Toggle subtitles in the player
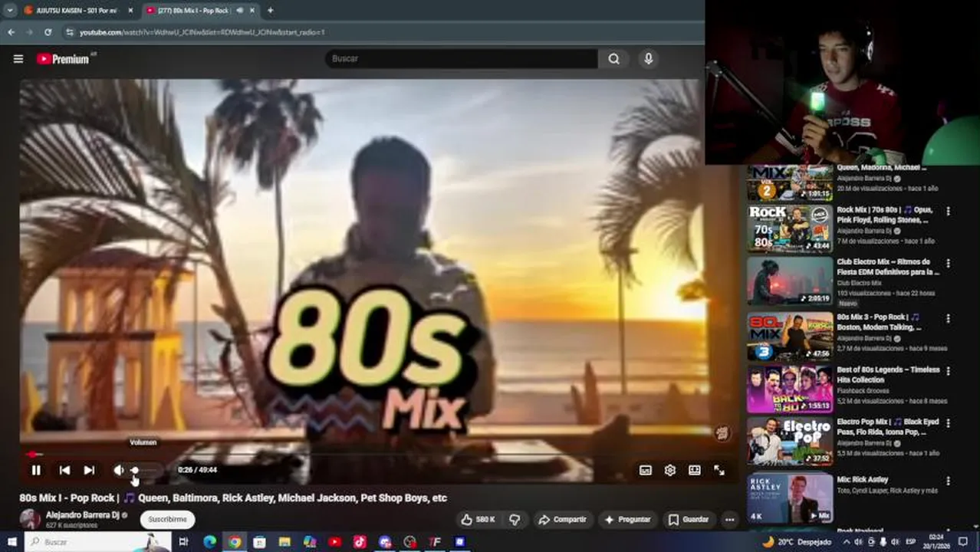Viewport: 980px width, 552px height. point(646,470)
